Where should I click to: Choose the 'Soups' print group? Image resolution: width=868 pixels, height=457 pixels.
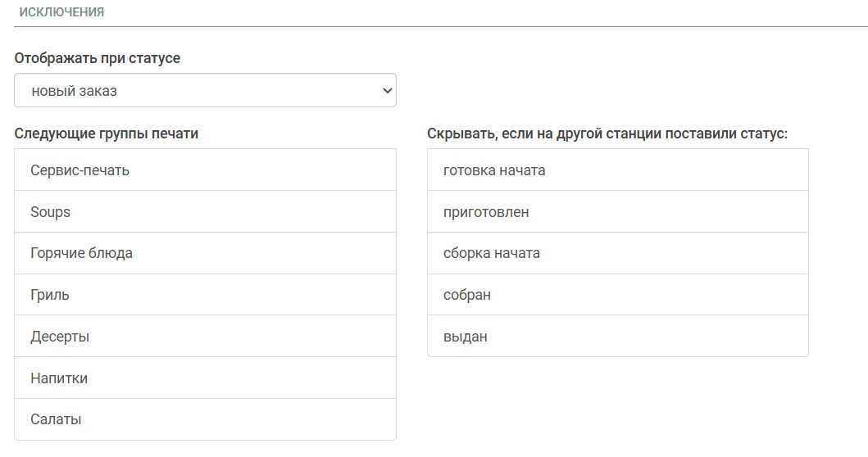pyautogui.click(x=205, y=212)
